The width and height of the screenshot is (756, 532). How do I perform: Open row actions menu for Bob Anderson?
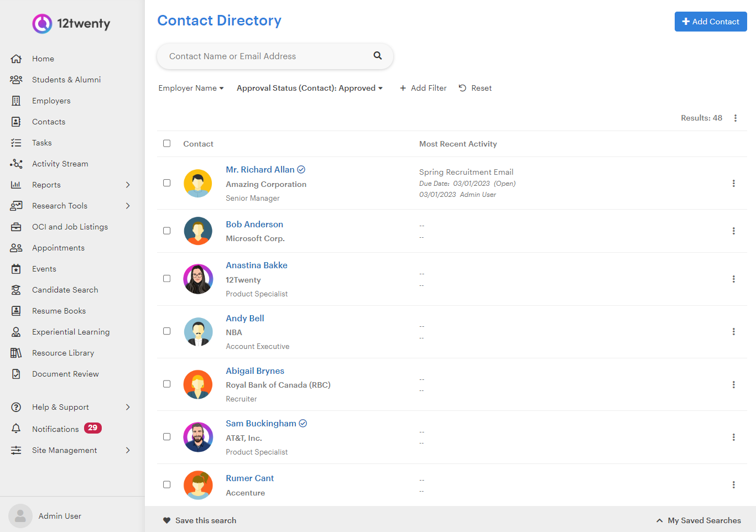pyautogui.click(x=734, y=231)
